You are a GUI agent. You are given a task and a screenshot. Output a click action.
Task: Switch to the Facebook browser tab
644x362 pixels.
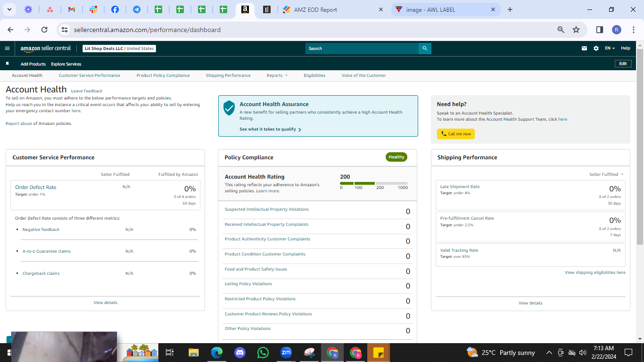tap(115, 9)
